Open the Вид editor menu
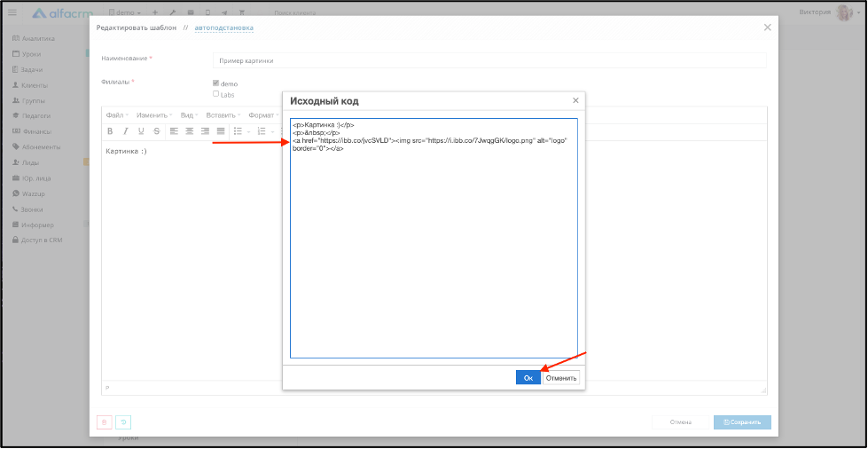This screenshot has width=868, height=449. 189,115
